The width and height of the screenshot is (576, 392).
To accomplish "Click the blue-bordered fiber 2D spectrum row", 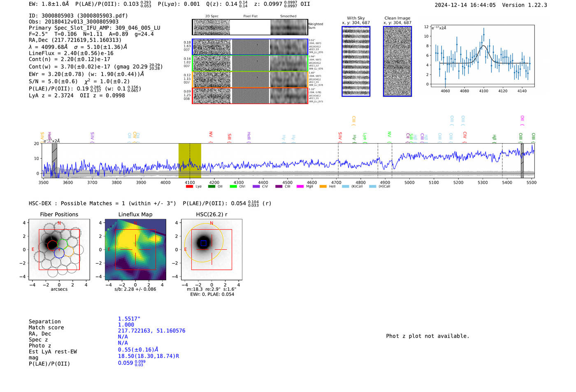I will [212, 47].
